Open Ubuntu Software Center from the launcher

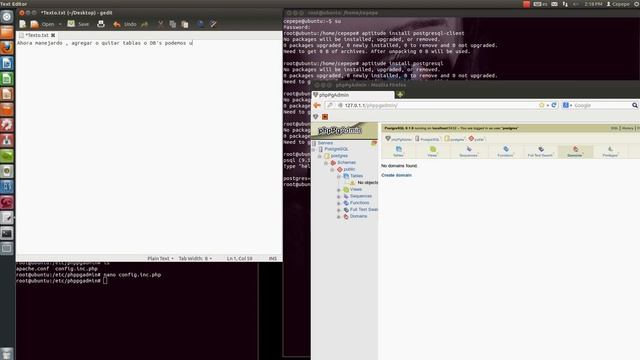coord(7,109)
